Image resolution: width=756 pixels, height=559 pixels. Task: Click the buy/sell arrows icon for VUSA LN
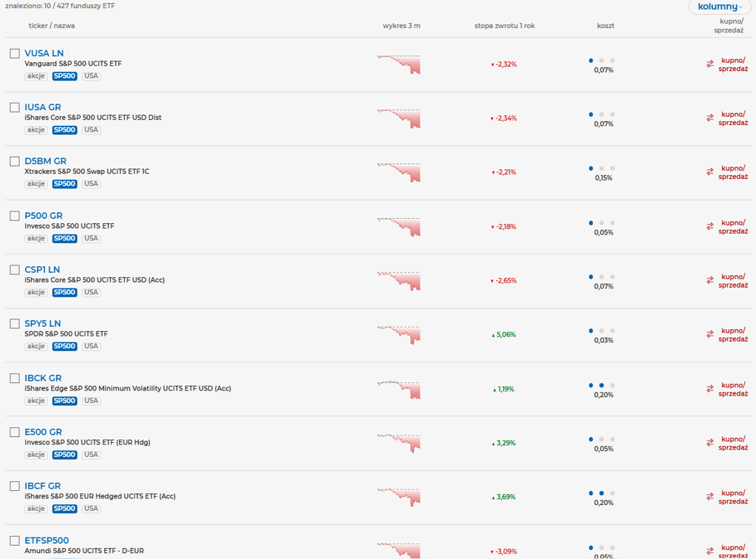(709, 64)
